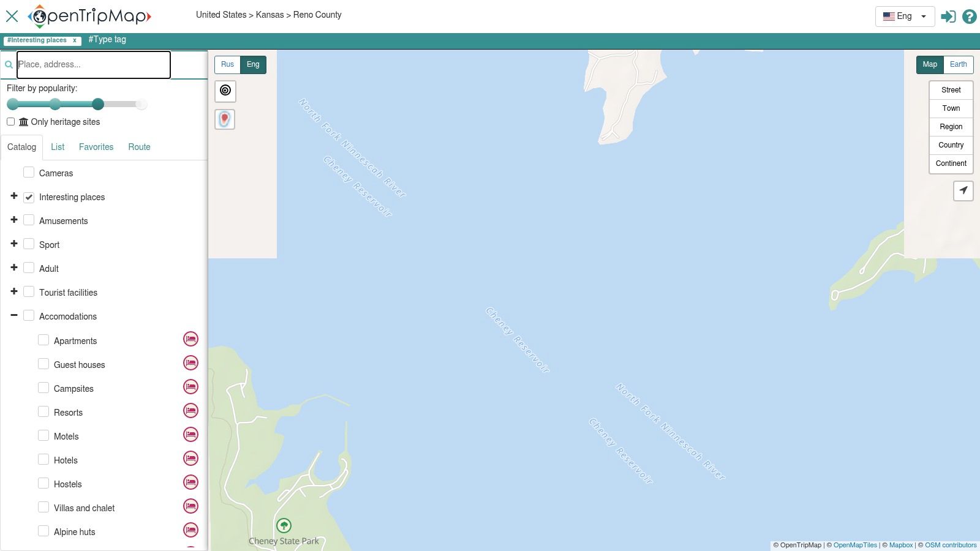980x551 pixels.
Task: Check the Motels checkbox
Action: (43, 435)
